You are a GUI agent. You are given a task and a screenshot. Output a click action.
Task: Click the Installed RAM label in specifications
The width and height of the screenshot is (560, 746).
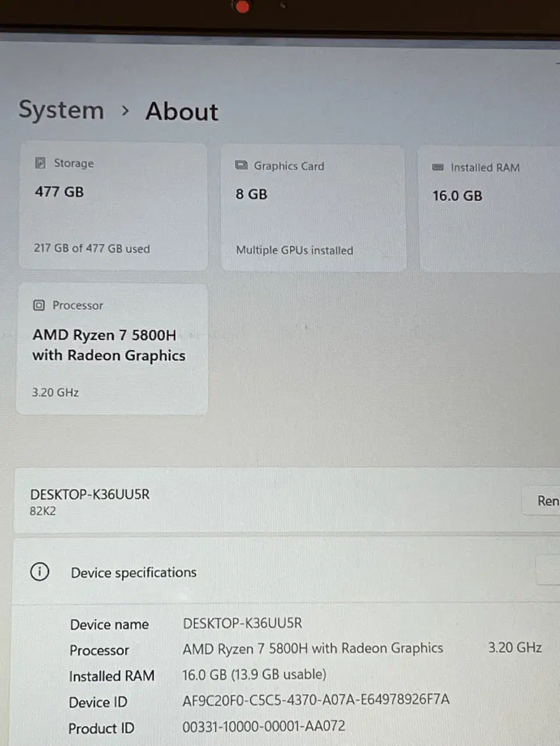tap(112, 676)
